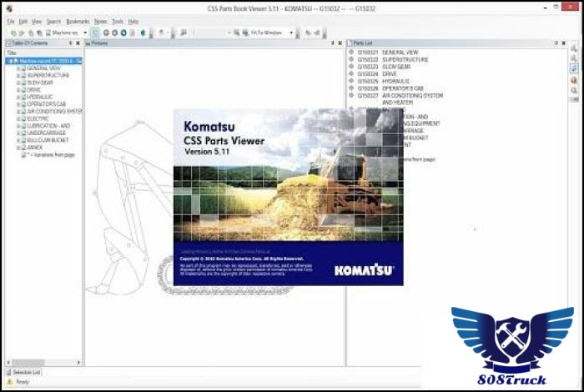Select ELECTRIC in Table Of Contents

point(38,118)
